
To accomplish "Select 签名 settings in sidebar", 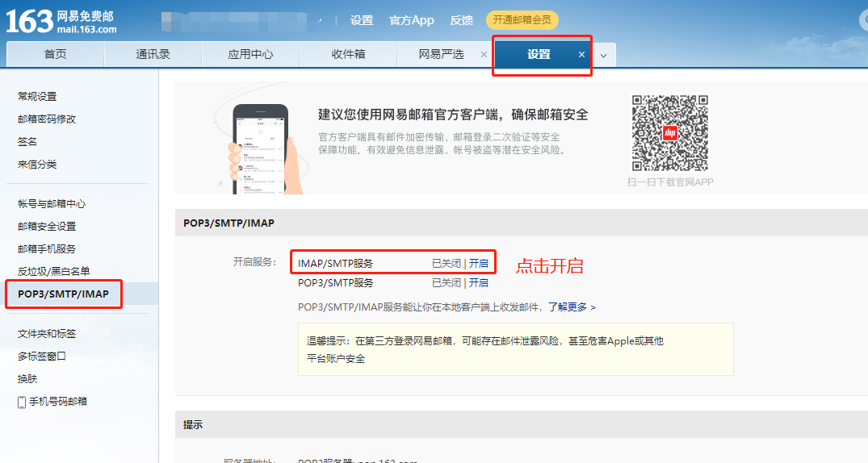I will (x=27, y=142).
